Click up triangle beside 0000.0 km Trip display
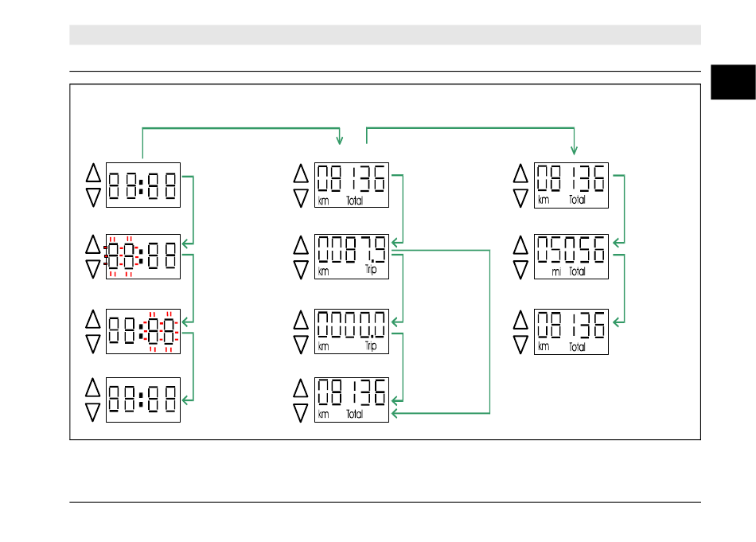This screenshot has height=542, width=756. pyautogui.click(x=301, y=320)
